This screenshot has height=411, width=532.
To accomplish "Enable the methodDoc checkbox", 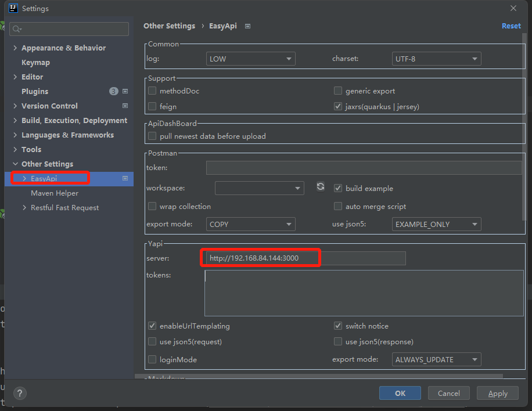I will point(152,91).
